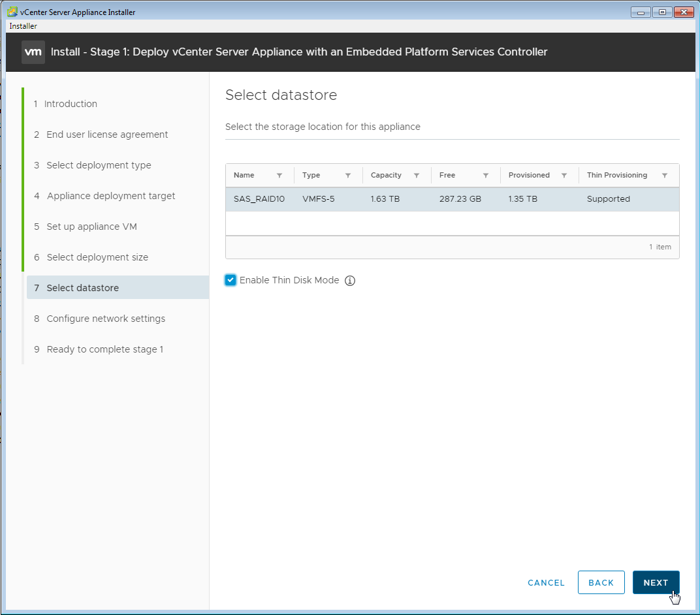Click the vCenter installer title bar icon
The width and height of the screenshot is (700, 615).
[x=12, y=12]
